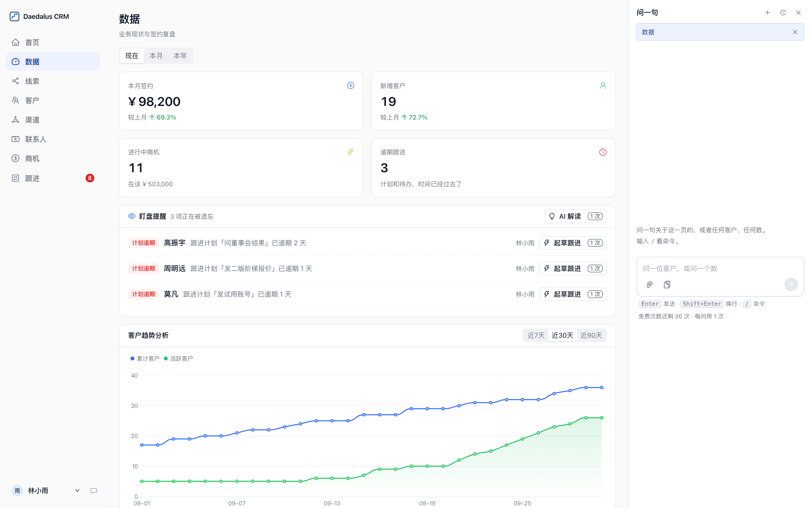Click the yen icon on 本月签约 card

pyautogui.click(x=350, y=85)
